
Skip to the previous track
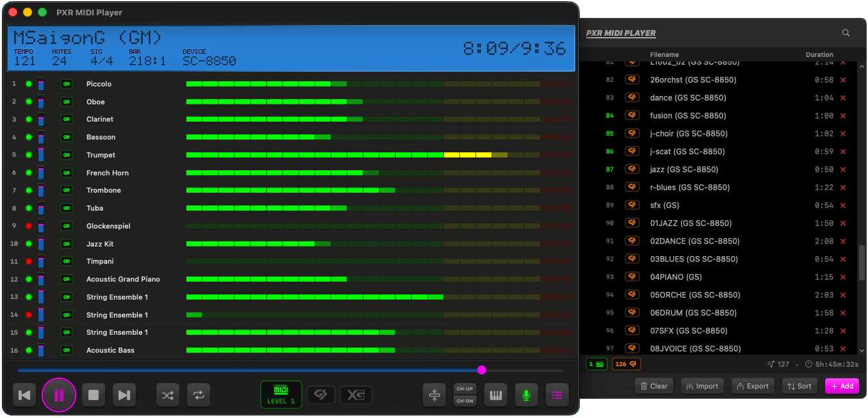(24, 395)
